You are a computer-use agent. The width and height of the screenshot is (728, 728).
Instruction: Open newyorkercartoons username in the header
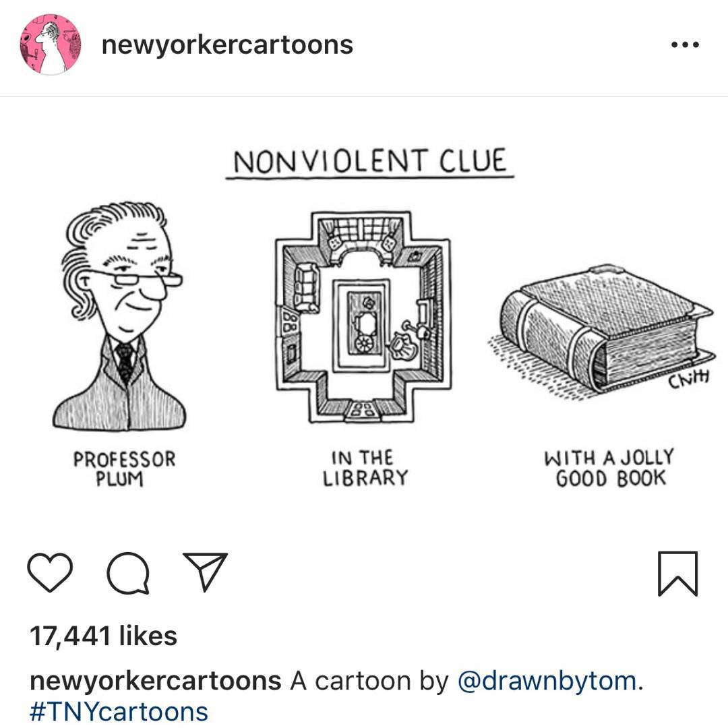pos(227,45)
